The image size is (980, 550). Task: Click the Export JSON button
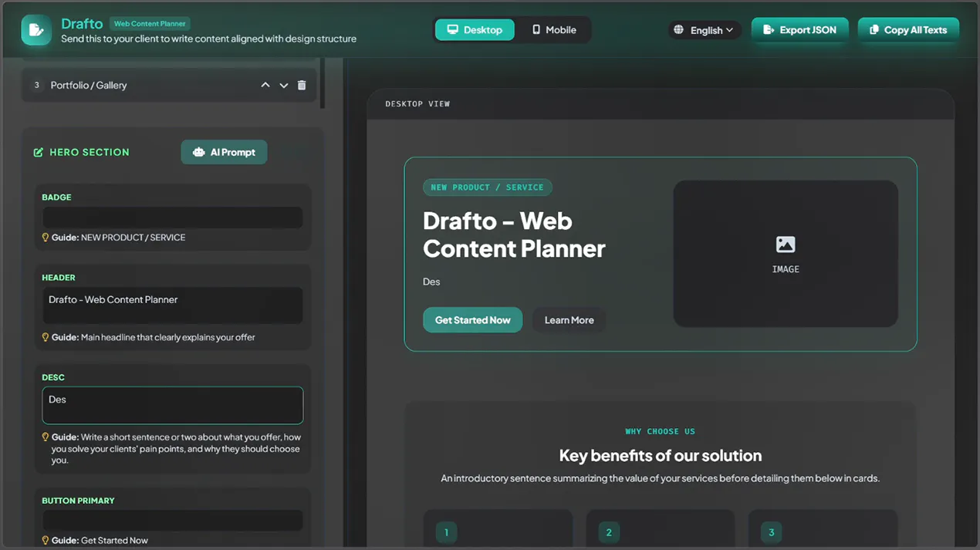click(x=799, y=30)
